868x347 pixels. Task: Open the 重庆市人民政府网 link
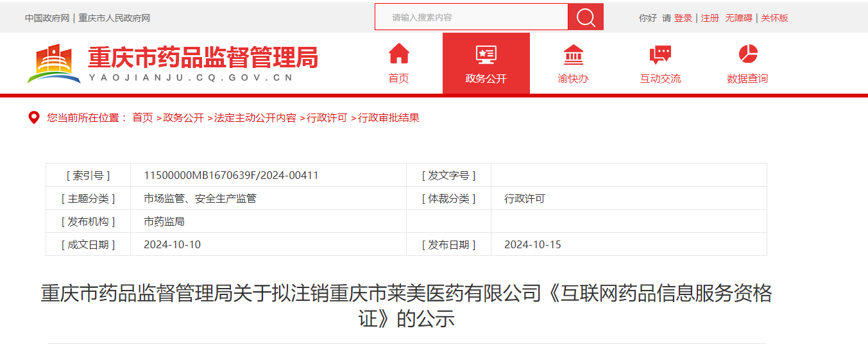tap(114, 18)
